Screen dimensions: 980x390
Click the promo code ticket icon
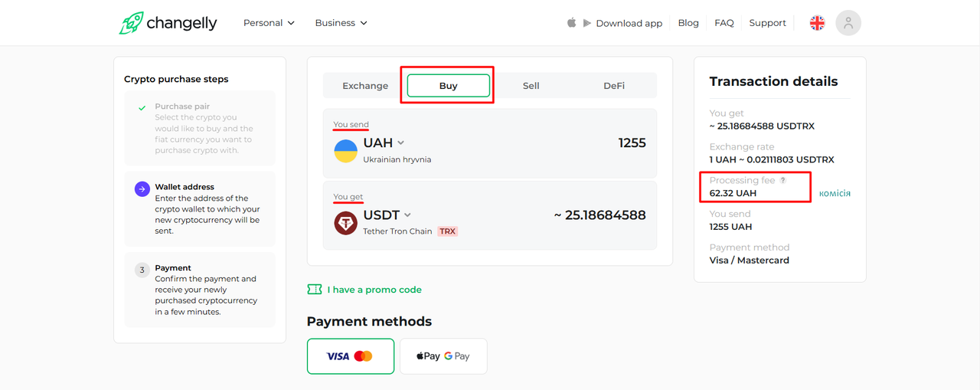coord(314,290)
